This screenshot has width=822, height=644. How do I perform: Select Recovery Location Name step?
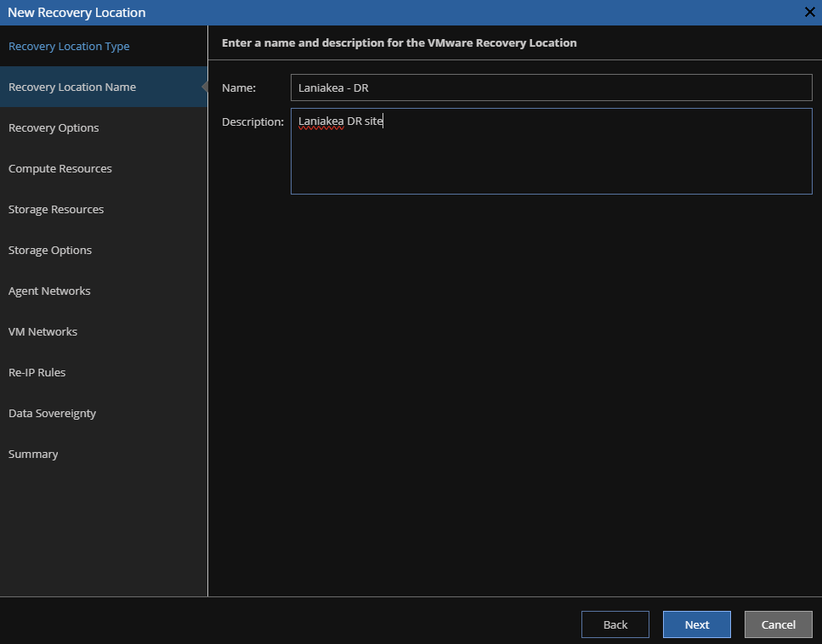point(104,87)
